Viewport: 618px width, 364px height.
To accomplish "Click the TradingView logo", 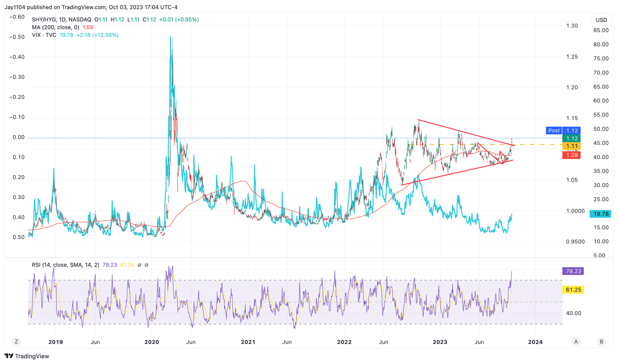I will point(27,356).
